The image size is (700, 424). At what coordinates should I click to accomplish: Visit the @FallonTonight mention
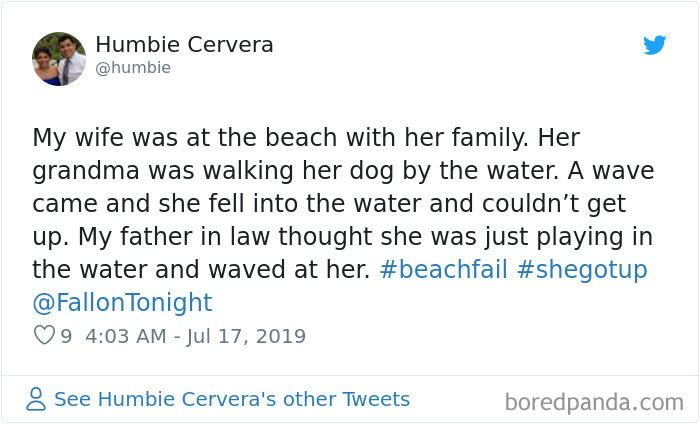122,303
